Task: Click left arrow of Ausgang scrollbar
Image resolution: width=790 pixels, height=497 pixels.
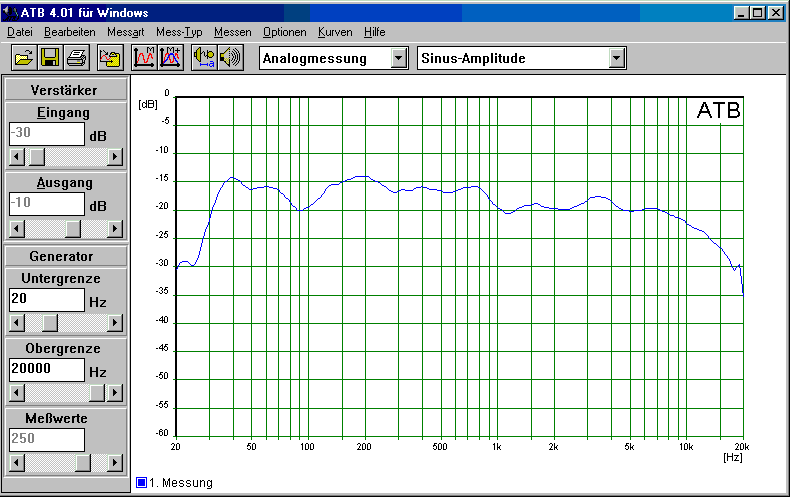Action: (x=15, y=227)
